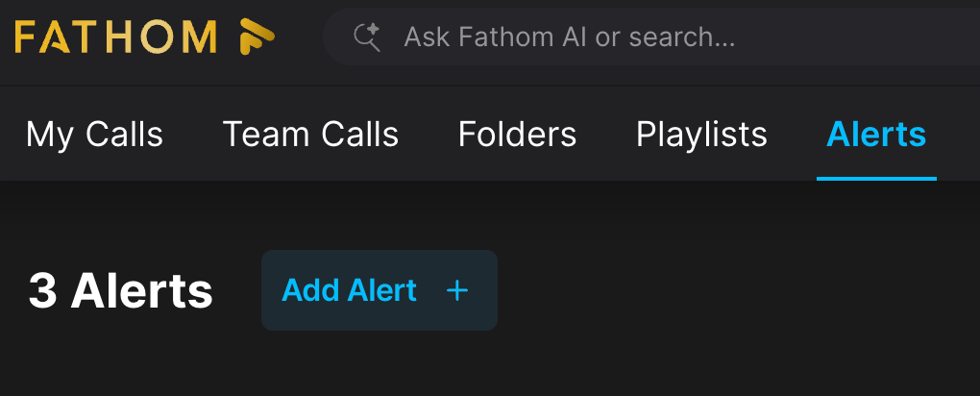Click the plus icon beside Add Alert
This screenshot has width=980, height=396.
[x=457, y=290]
